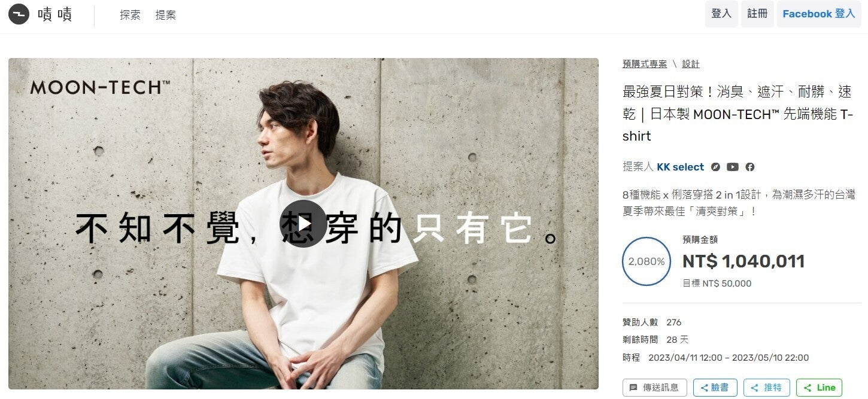Play the MOON-TECH project video
This screenshot has height=399, width=868.
tap(304, 224)
